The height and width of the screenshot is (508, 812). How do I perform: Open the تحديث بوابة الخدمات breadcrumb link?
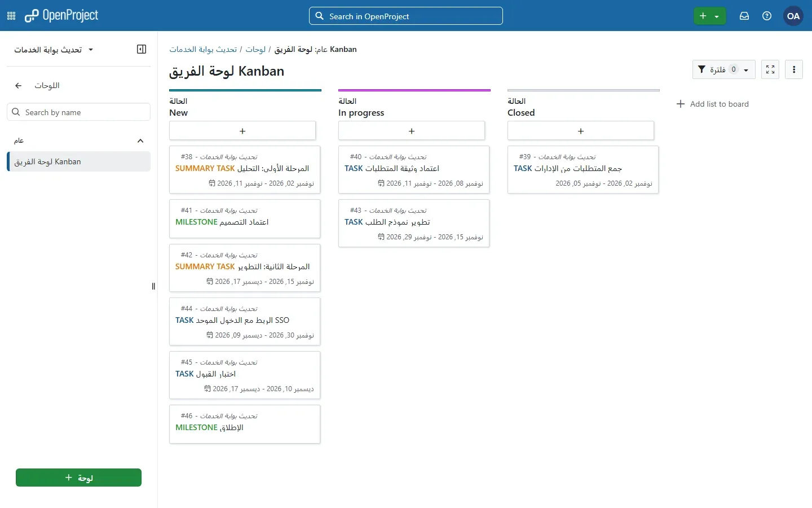coord(203,50)
